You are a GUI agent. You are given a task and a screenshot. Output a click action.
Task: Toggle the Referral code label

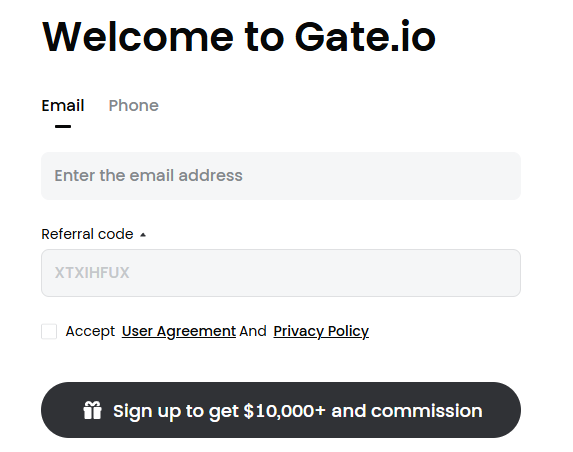tap(87, 234)
